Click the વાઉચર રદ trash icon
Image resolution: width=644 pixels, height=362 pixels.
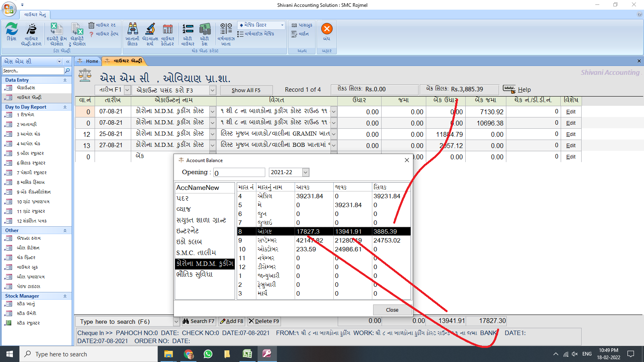point(92,25)
